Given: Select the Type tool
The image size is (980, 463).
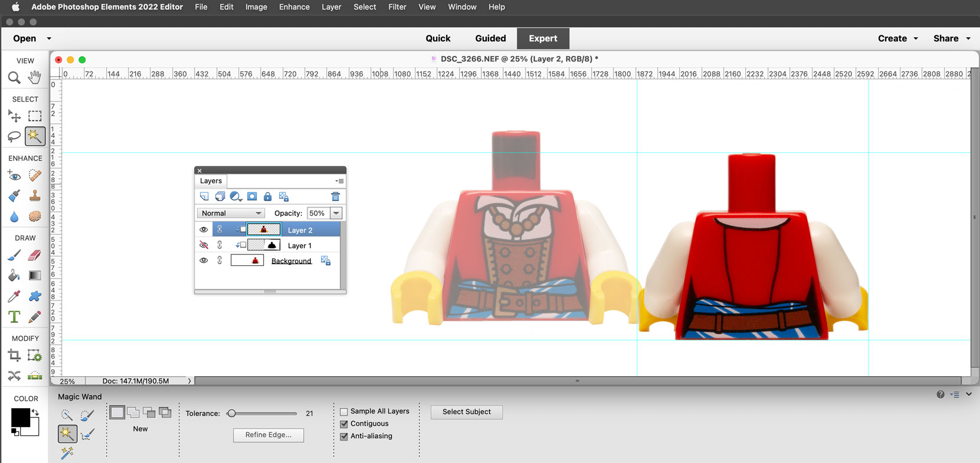Looking at the screenshot, I should [14, 317].
